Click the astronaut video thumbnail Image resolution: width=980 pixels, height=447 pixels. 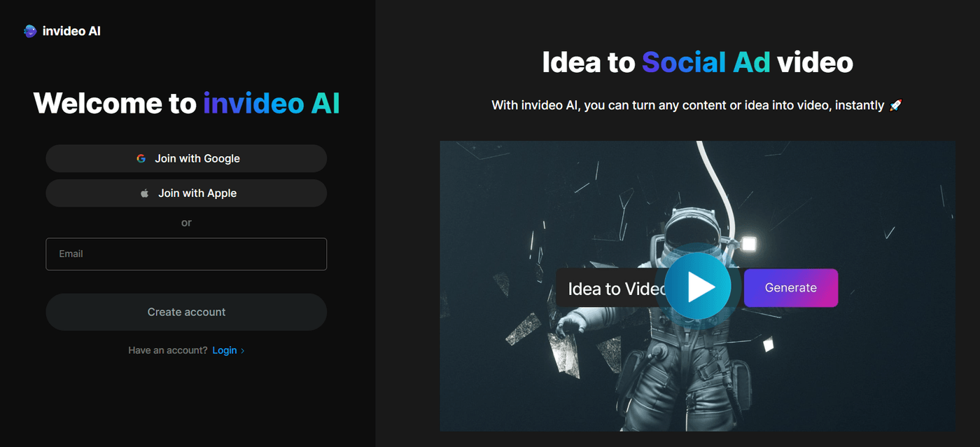(697, 286)
